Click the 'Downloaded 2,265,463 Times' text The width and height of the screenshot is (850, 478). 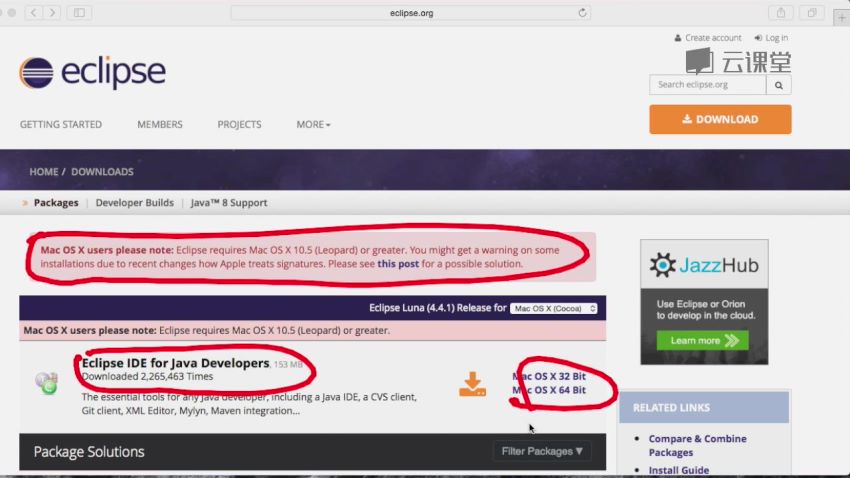[147, 376]
